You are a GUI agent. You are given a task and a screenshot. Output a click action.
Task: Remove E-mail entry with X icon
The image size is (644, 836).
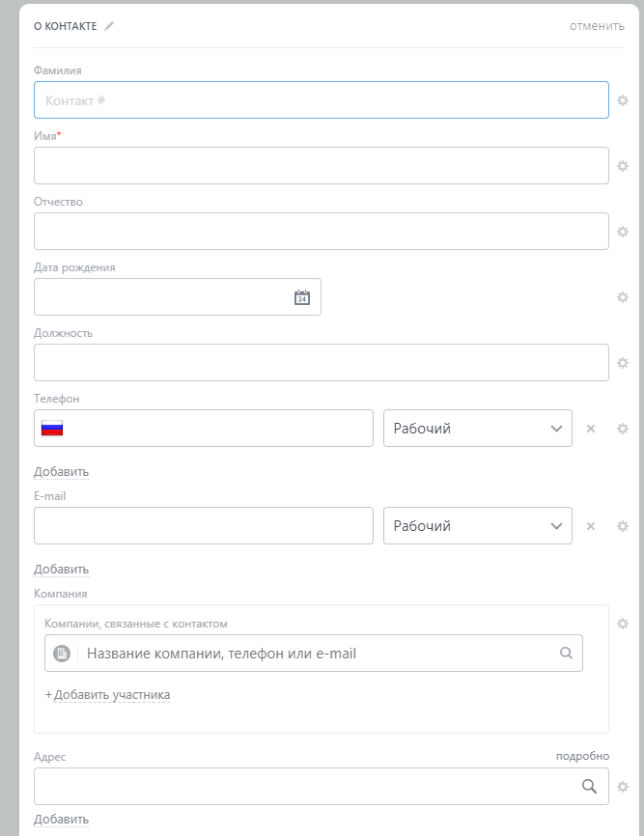(x=591, y=526)
